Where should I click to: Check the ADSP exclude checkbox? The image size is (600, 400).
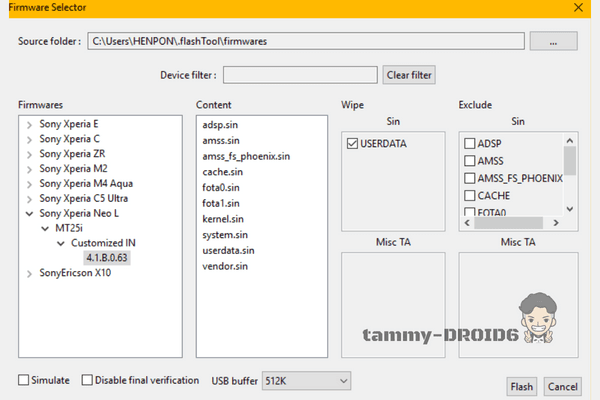(x=470, y=144)
